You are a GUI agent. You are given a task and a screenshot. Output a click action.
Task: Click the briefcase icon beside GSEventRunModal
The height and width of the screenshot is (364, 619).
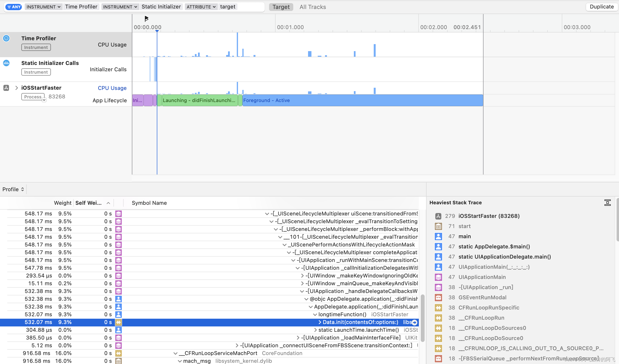(x=438, y=298)
